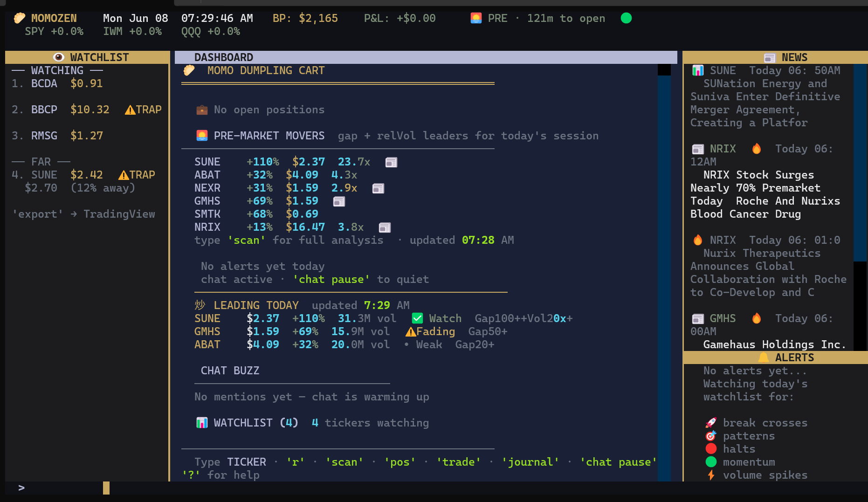
Task: Click the dumpling icon beside MOMO DUMPLING CART
Action: 189,70
